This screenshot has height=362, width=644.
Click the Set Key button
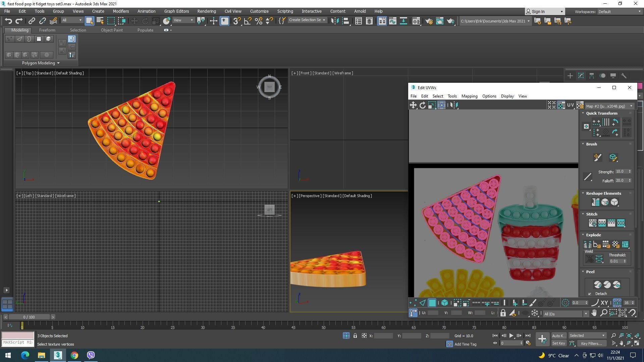pyautogui.click(x=558, y=344)
